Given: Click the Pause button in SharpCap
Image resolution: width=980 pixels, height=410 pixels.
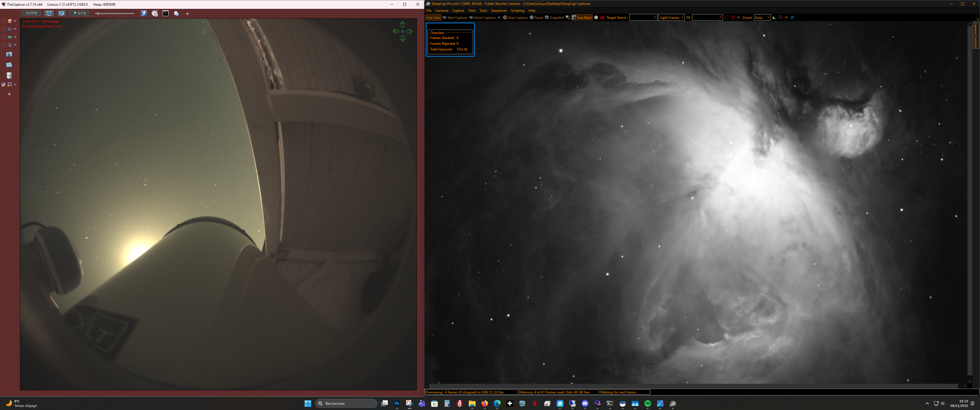Looking at the screenshot, I should (x=536, y=17).
